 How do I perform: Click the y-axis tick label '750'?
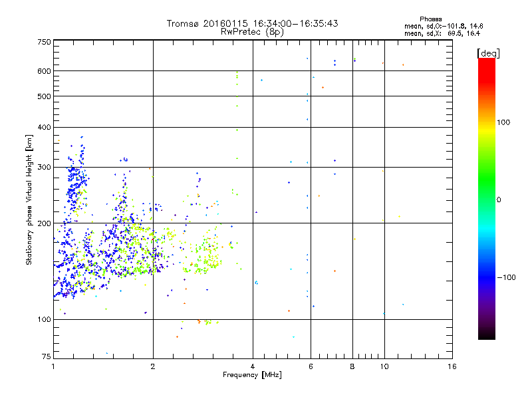point(44,42)
